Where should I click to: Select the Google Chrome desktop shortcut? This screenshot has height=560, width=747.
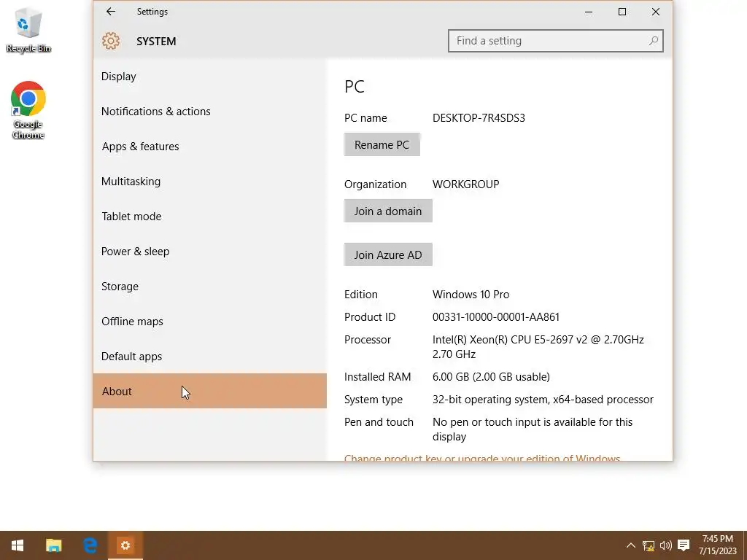(x=28, y=110)
